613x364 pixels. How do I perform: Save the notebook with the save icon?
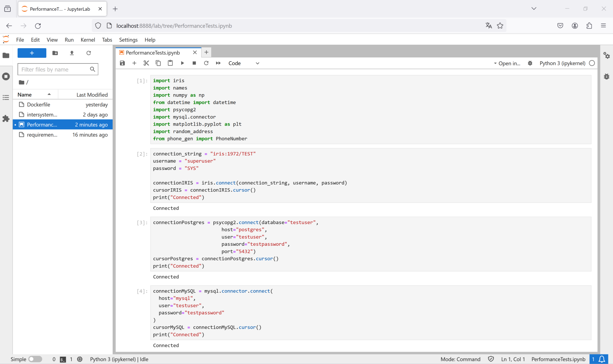(x=122, y=63)
